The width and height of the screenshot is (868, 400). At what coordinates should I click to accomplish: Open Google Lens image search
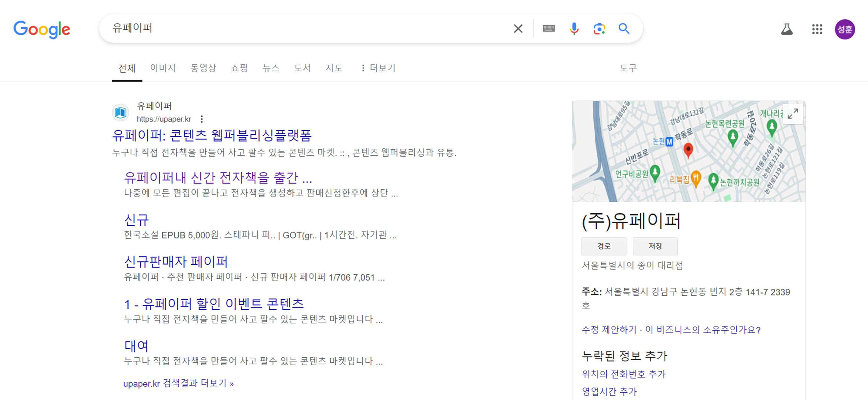coord(599,29)
